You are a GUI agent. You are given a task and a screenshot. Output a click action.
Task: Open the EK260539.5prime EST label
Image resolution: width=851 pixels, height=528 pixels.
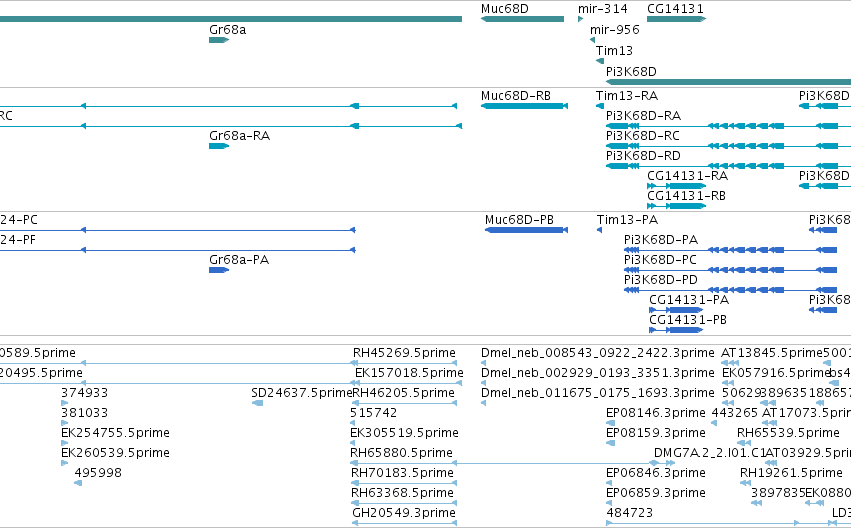[x=115, y=453]
